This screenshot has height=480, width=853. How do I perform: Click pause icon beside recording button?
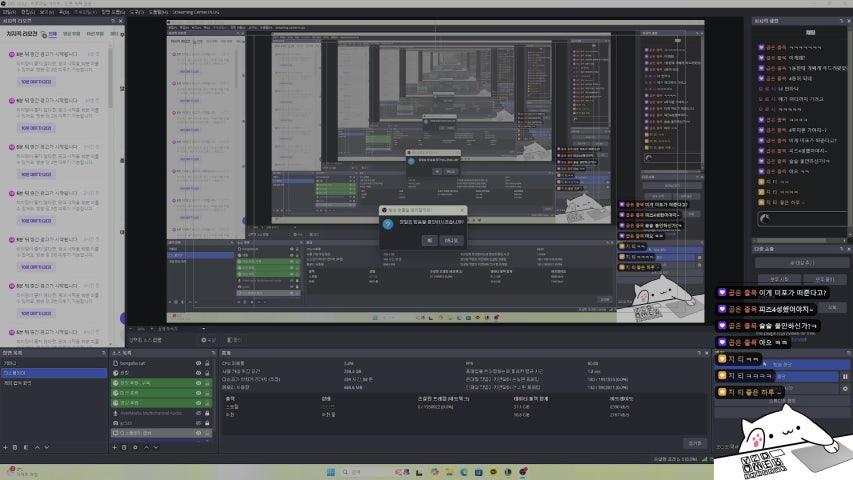[845, 376]
